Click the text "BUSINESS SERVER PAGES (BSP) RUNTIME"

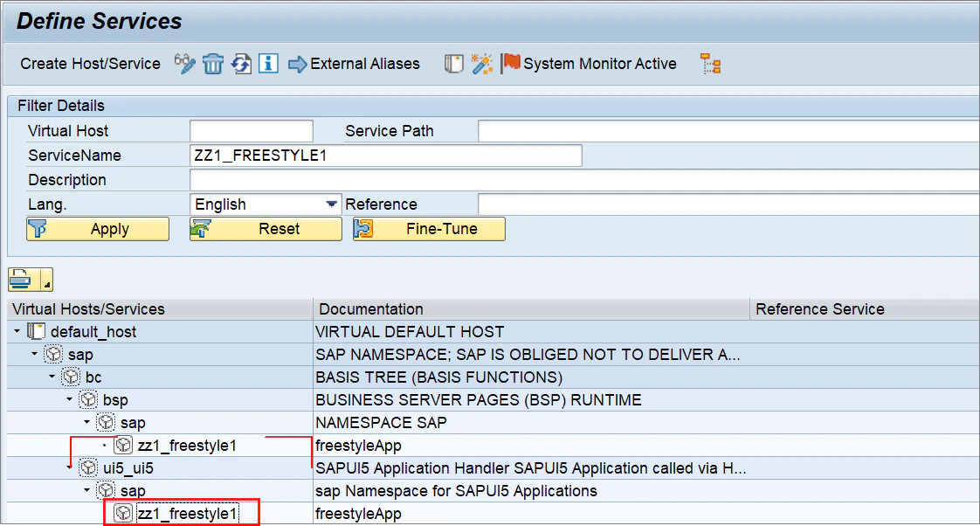click(x=479, y=400)
